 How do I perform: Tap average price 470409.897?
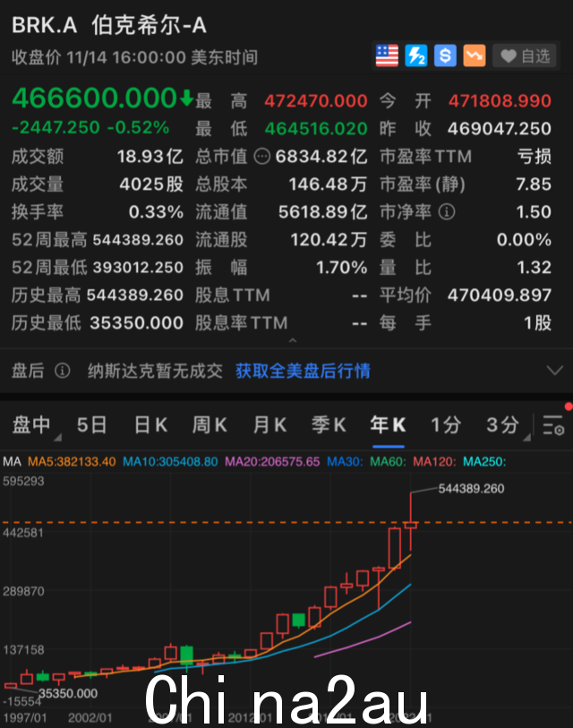coord(500,295)
